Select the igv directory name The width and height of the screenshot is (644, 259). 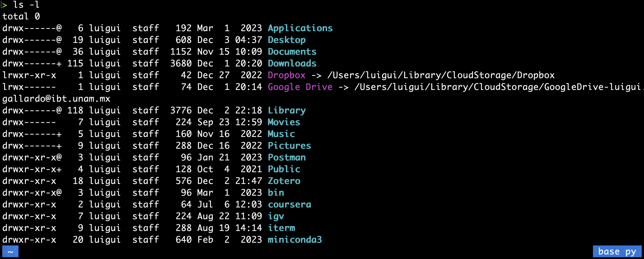click(x=276, y=216)
